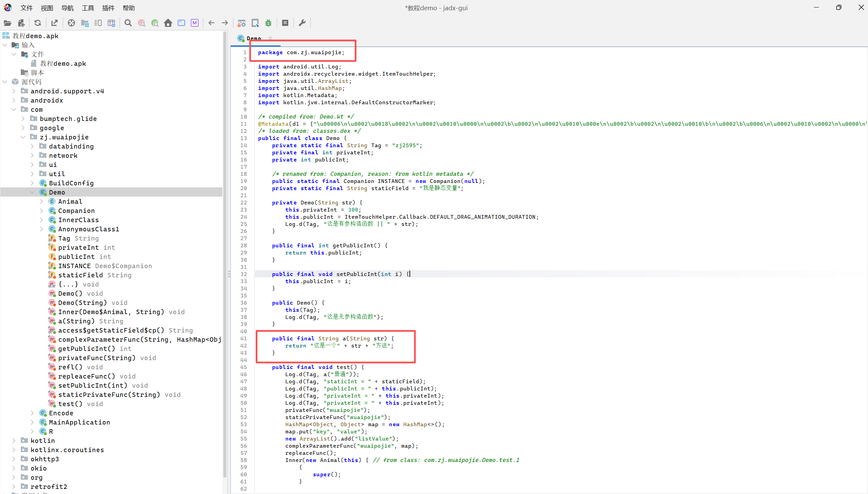Click the navigate back arrow

[x=211, y=23]
